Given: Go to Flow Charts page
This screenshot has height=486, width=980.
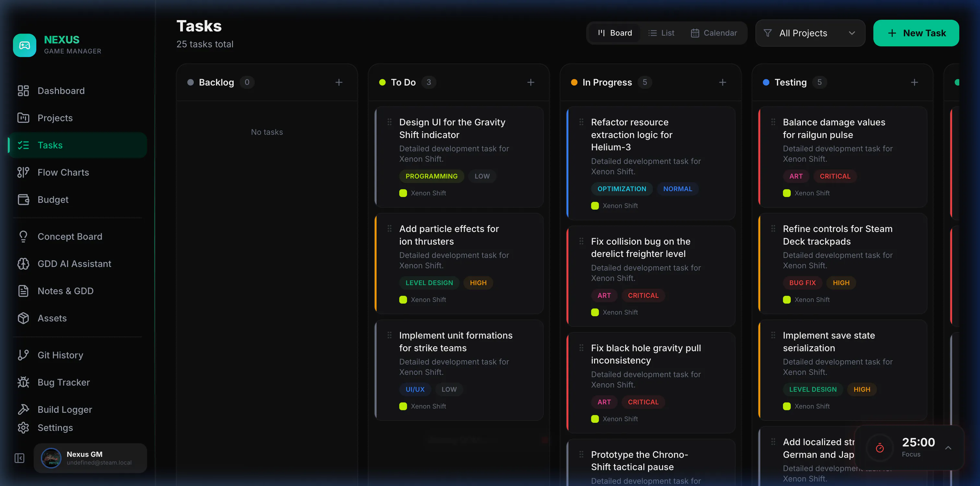Looking at the screenshot, I should click(77, 172).
